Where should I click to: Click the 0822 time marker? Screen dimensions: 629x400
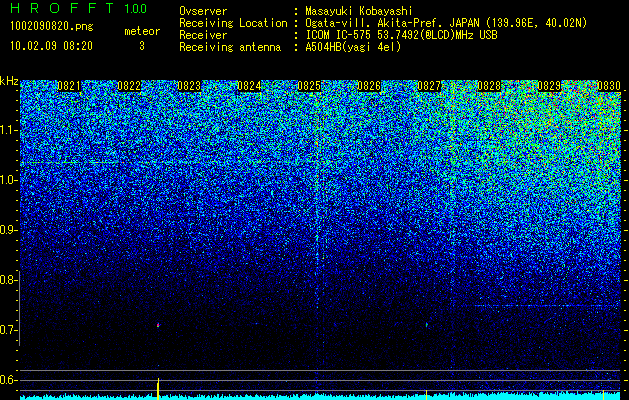pos(129,86)
